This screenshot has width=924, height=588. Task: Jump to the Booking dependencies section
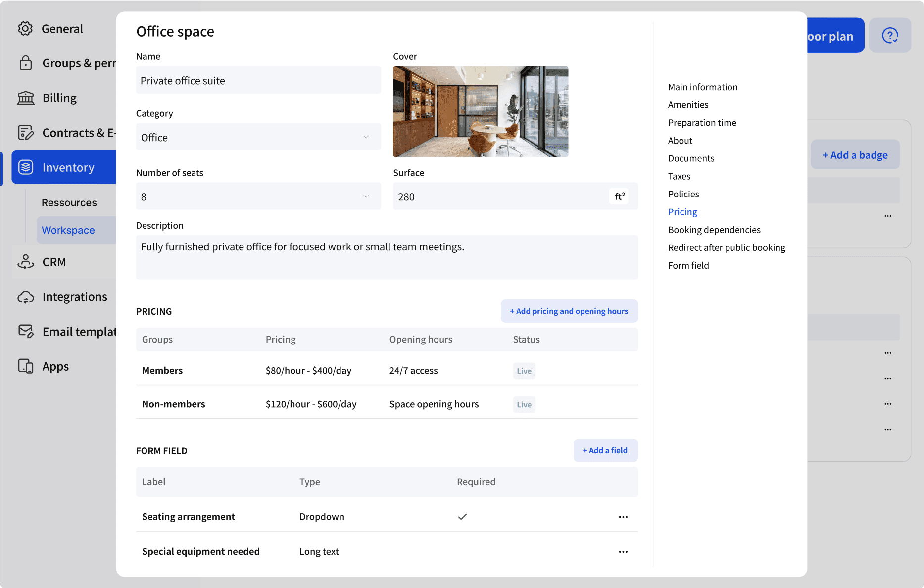point(714,229)
